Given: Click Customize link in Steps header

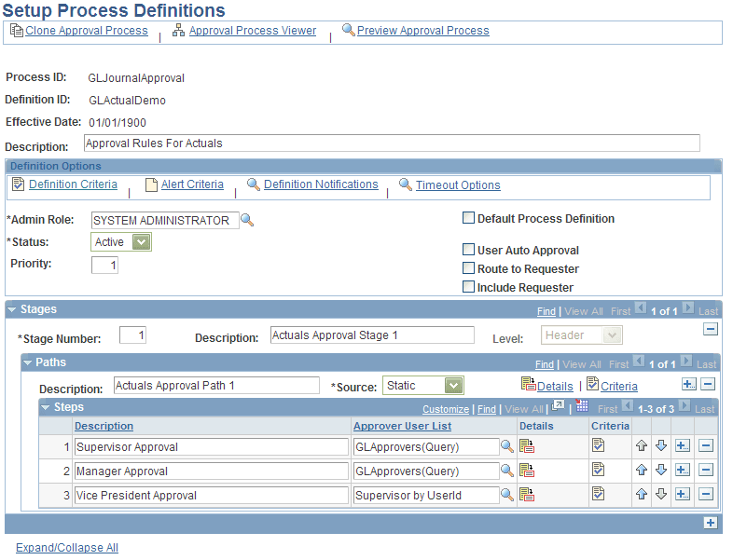Looking at the screenshot, I should coord(446,409).
